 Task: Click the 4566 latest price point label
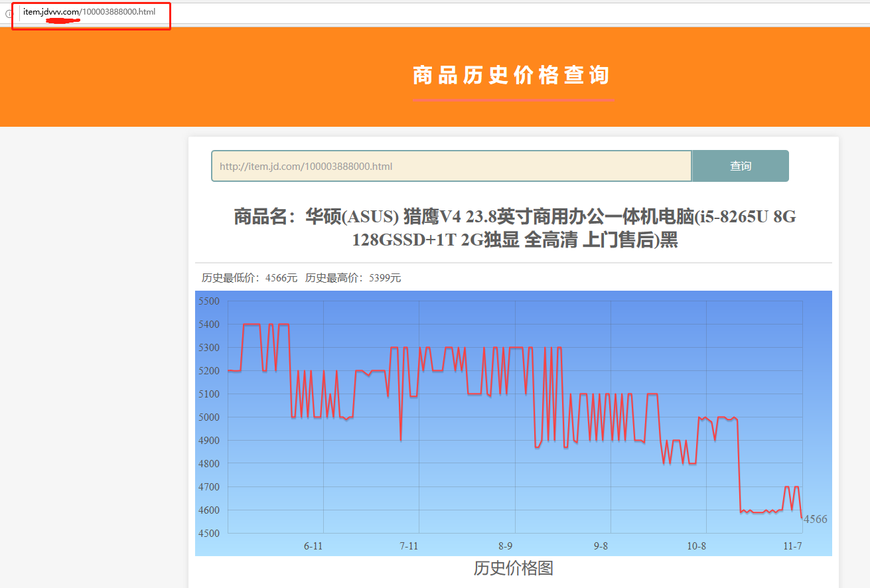pyautogui.click(x=816, y=519)
